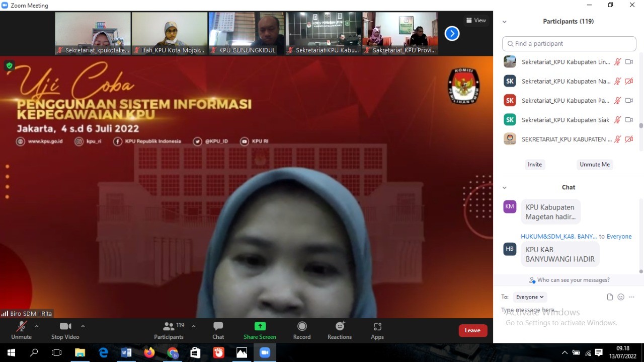
Task: Click the encryption shield icon
Action: (9, 65)
